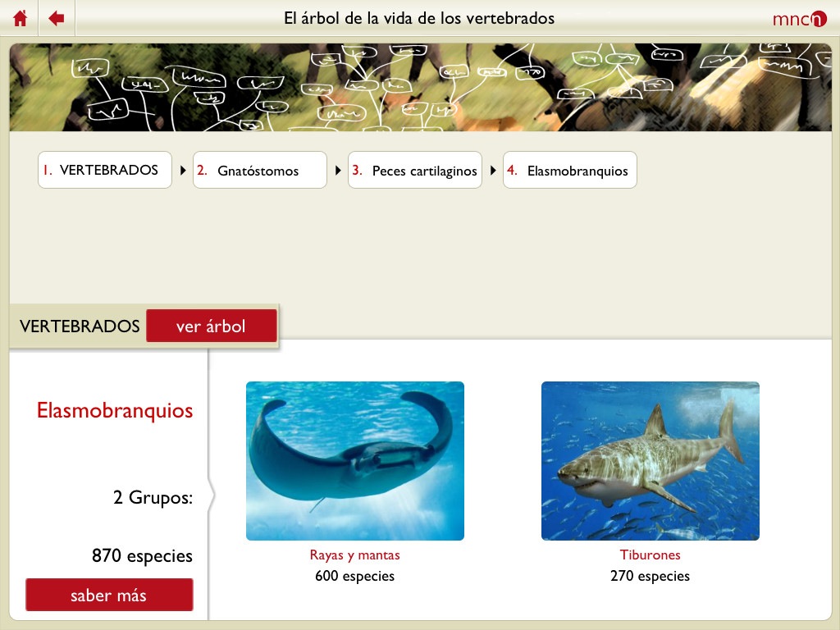Click the red Elasmobranquios heading
The width and height of the screenshot is (840, 630).
tap(115, 410)
